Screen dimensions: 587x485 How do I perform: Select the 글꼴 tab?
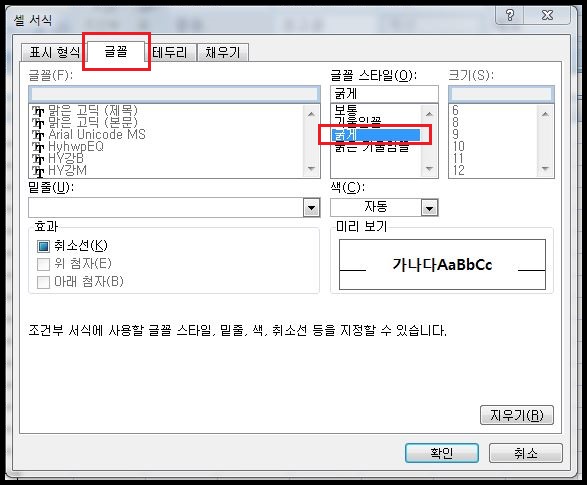116,51
